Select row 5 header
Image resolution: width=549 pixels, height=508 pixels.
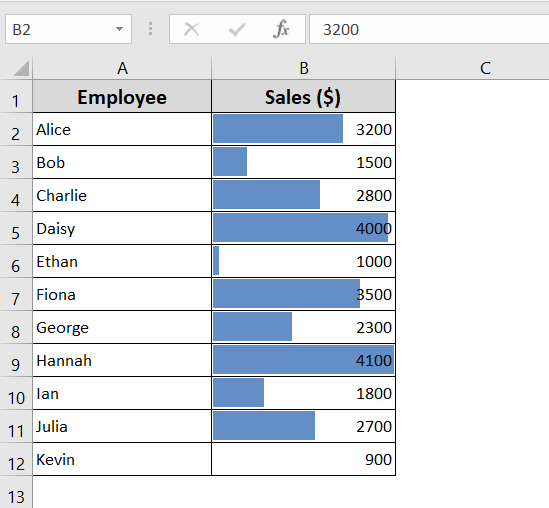pyautogui.click(x=16, y=228)
